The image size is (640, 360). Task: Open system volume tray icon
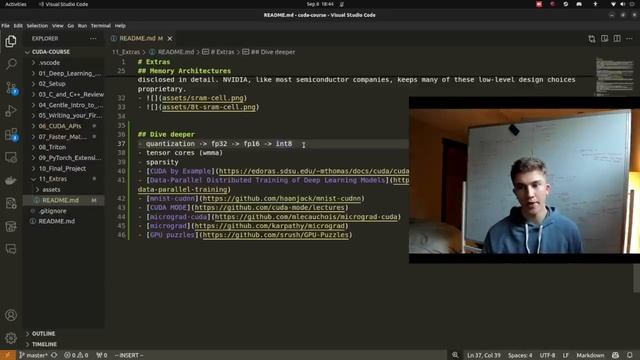pyautogui.click(x=622, y=4)
